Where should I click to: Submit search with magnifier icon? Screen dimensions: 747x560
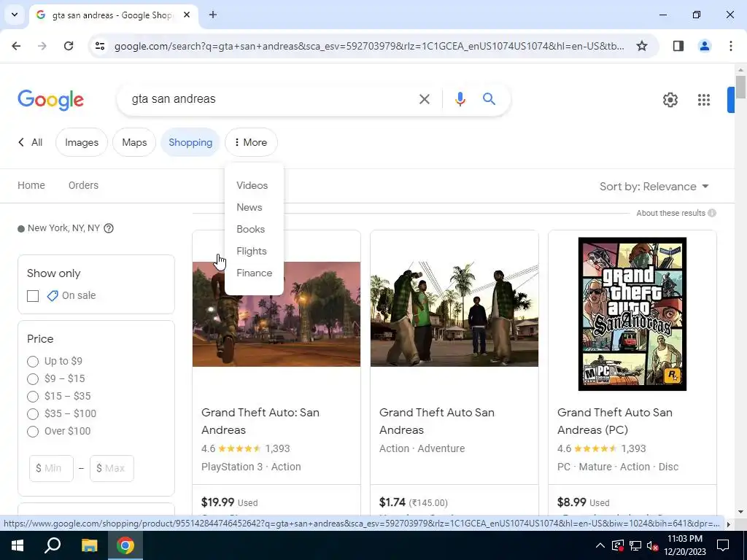(x=489, y=99)
